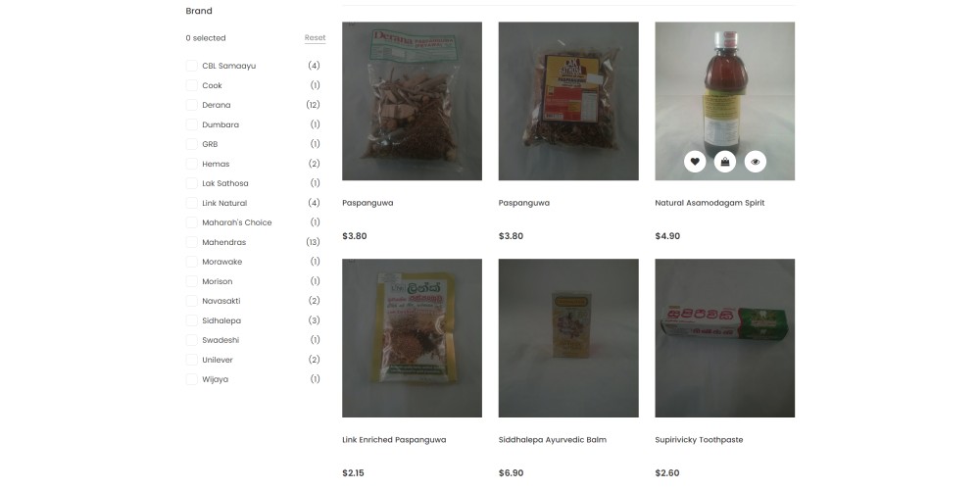This screenshot has width=980, height=490.
Task: Open the Natural Asamodagam Spirit title link
Action: pyautogui.click(x=710, y=203)
